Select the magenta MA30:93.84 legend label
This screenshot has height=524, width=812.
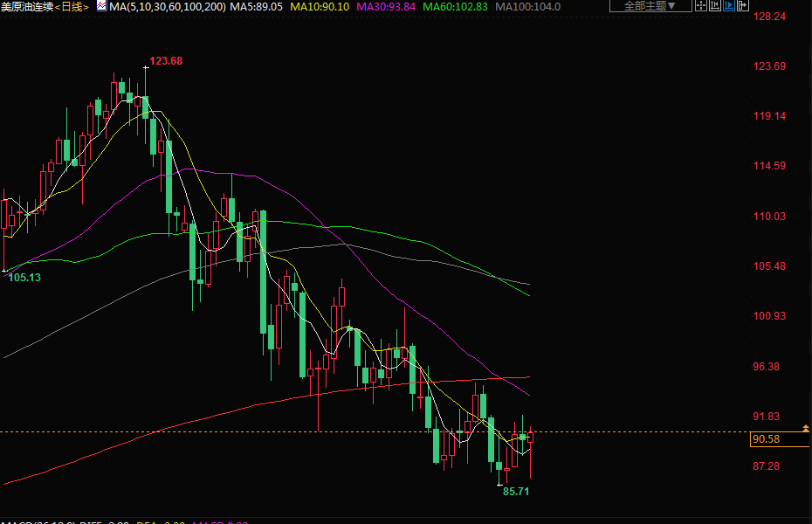(x=386, y=6)
